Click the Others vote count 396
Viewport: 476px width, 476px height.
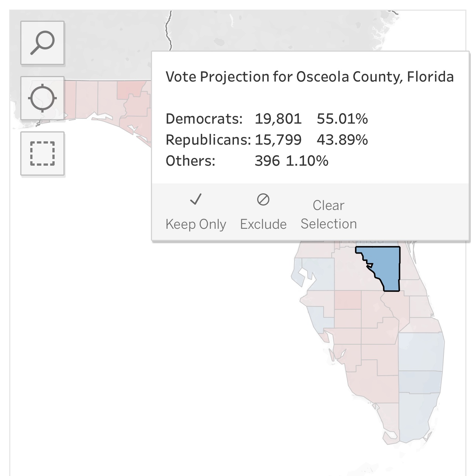[267, 161]
